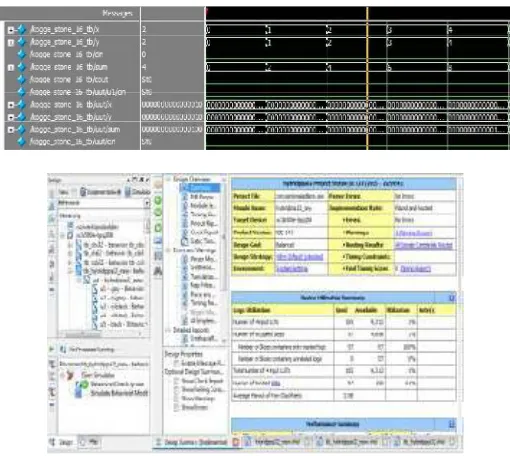This screenshot has width=510, height=456.
Task: Select Summary under Design Overview
Action: 201,188
